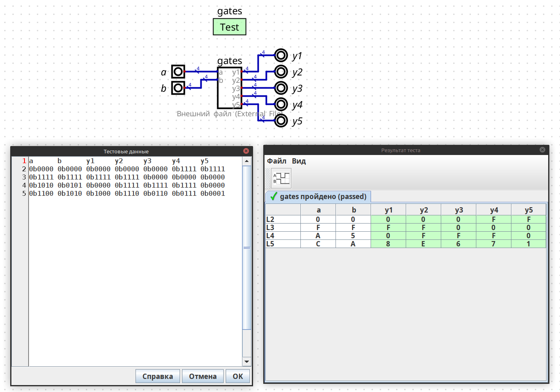Screen dimensions: 560x392
Task: Click the Справка button
Action: tap(158, 376)
